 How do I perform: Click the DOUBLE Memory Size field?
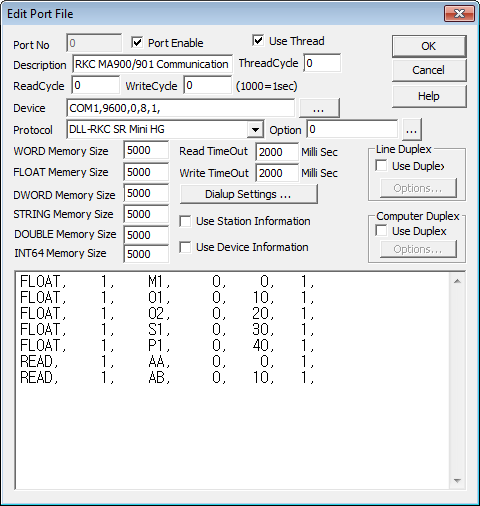tap(146, 235)
